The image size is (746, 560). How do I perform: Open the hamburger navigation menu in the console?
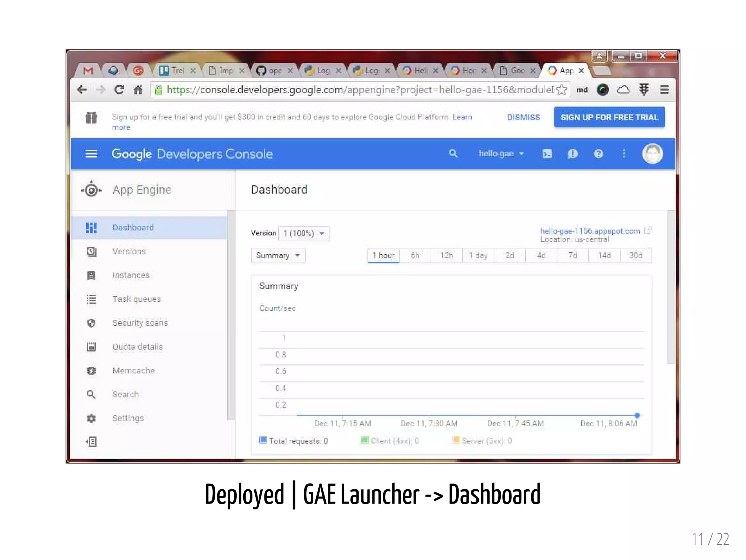(x=91, y=154)
